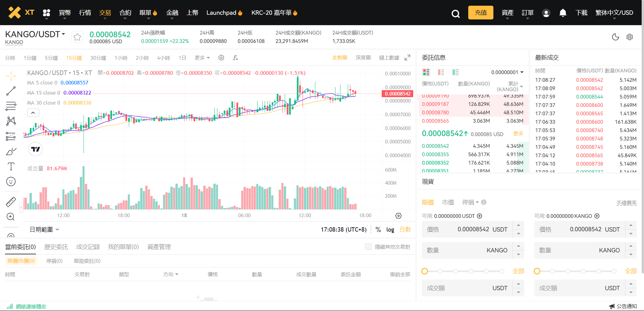
Task: Open the Launchpad menu
Action: pos(224,13)
